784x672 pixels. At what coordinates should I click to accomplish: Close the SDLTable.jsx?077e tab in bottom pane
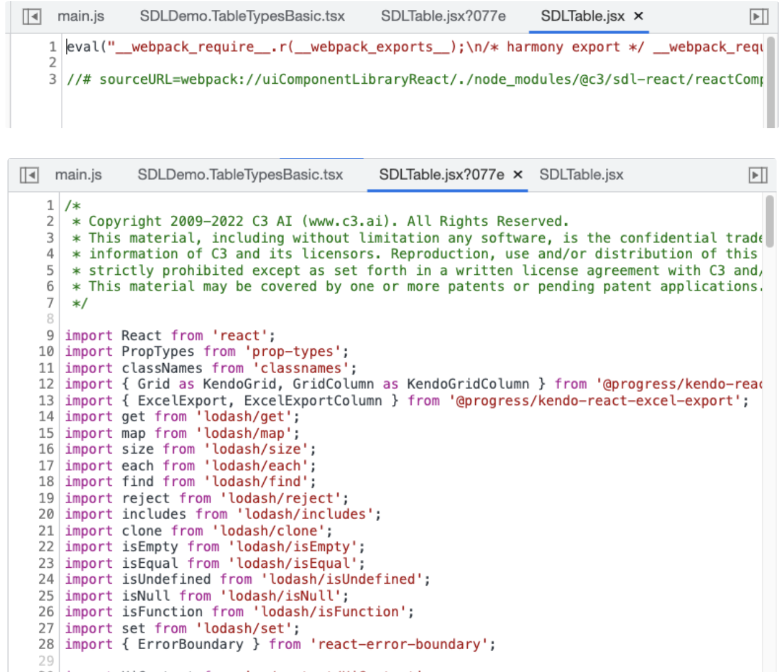[517, 174]
